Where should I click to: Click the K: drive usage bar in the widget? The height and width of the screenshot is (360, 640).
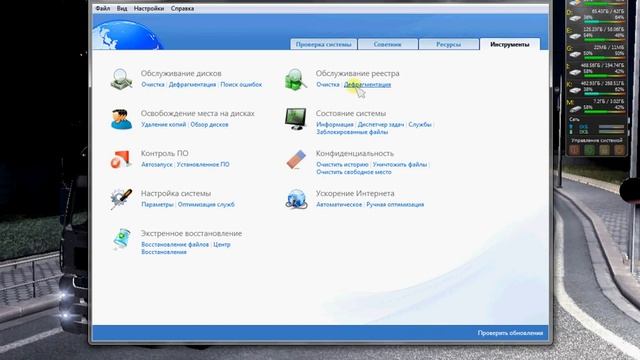point(603,93)
